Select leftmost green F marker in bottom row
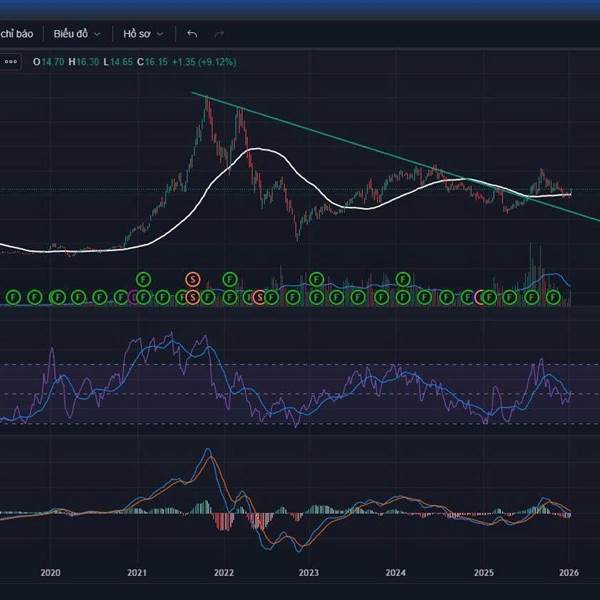600x600 pixels. point(12,297)
